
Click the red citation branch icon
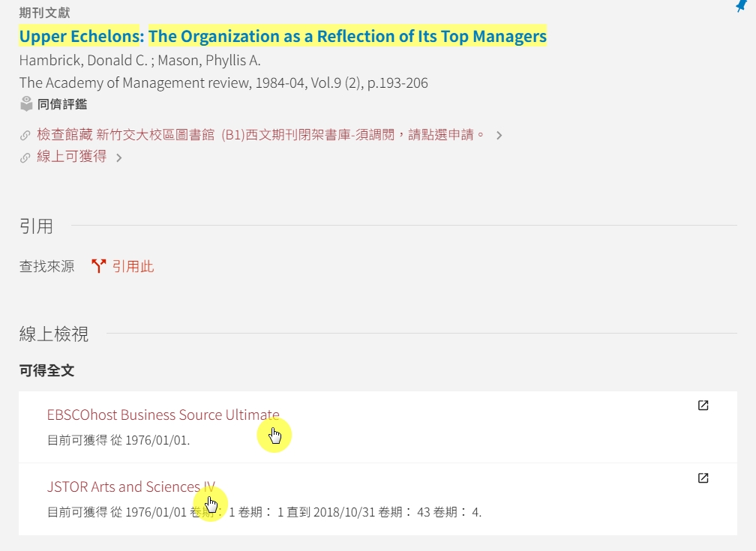(x=98, y=266)
